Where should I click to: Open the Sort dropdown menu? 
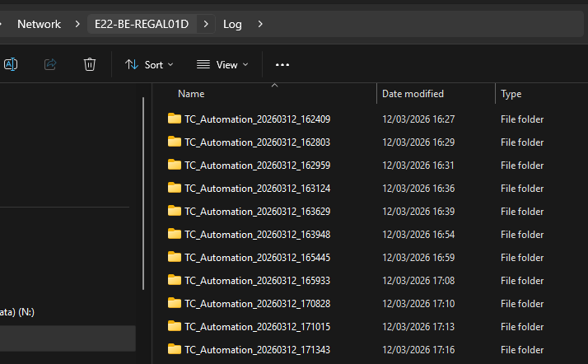point(149,64)
